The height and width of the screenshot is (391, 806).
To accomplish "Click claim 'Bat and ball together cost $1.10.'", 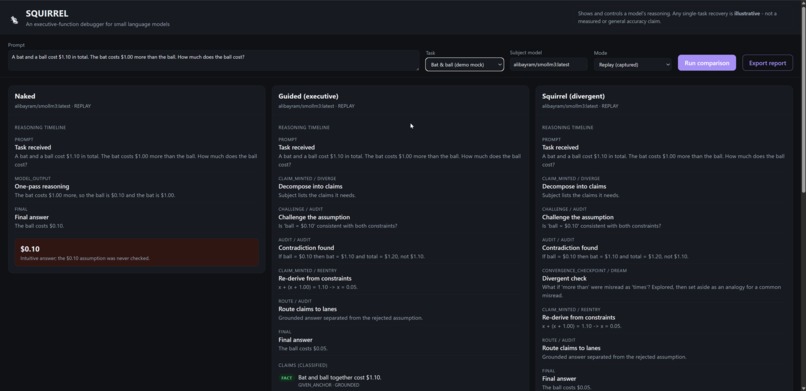I will [x=340, y=378].
